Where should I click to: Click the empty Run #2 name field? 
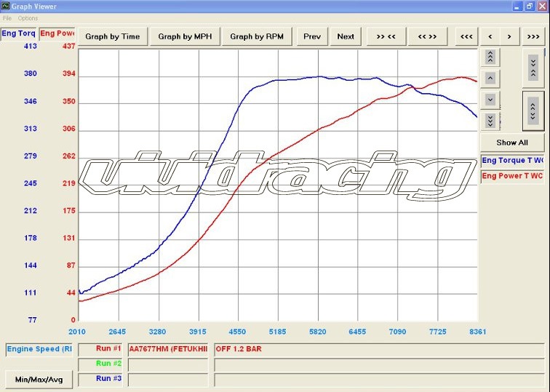tap(167, 364)
